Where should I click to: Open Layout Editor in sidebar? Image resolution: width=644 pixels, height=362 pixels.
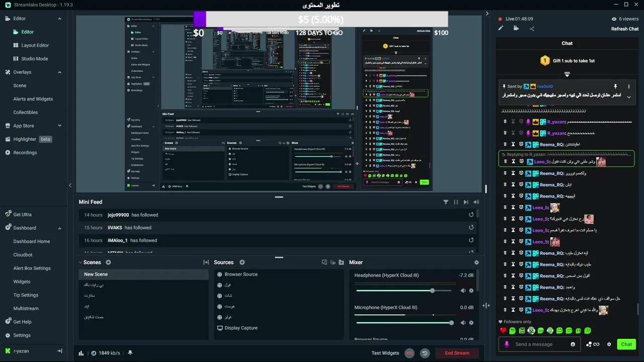(35, 45)
